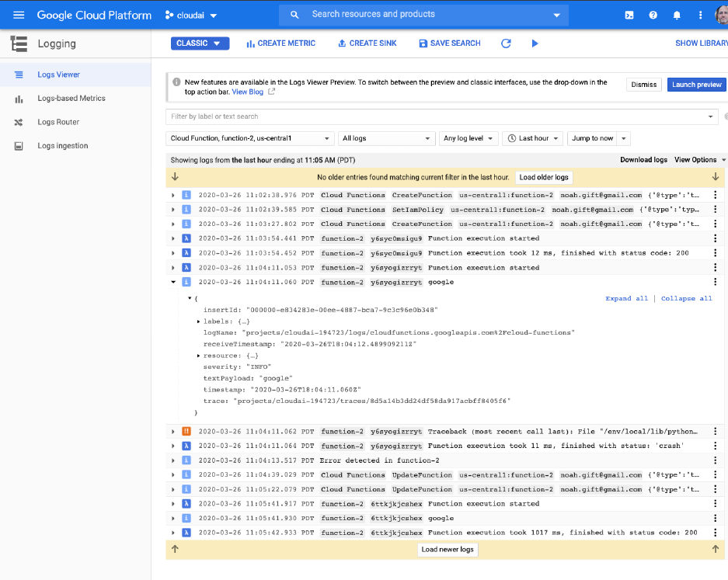This screenshot has height=580, width=728.
Task: Open the View Blog link
Action: coord(248,92)
